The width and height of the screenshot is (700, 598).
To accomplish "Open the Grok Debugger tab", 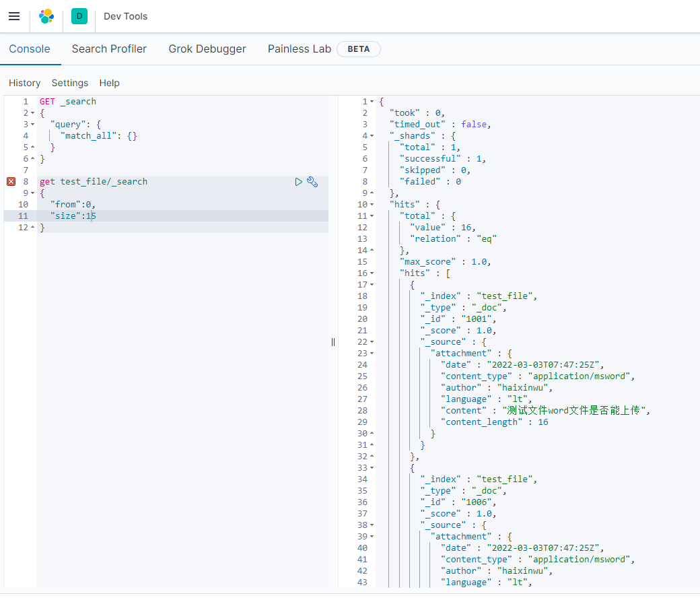I will coord(207,48).
